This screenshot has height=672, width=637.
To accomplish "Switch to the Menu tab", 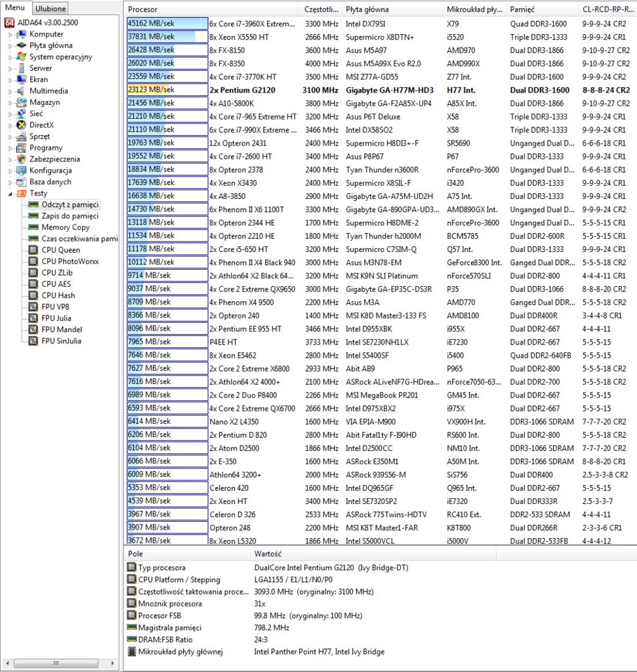I will click(15, 8).
